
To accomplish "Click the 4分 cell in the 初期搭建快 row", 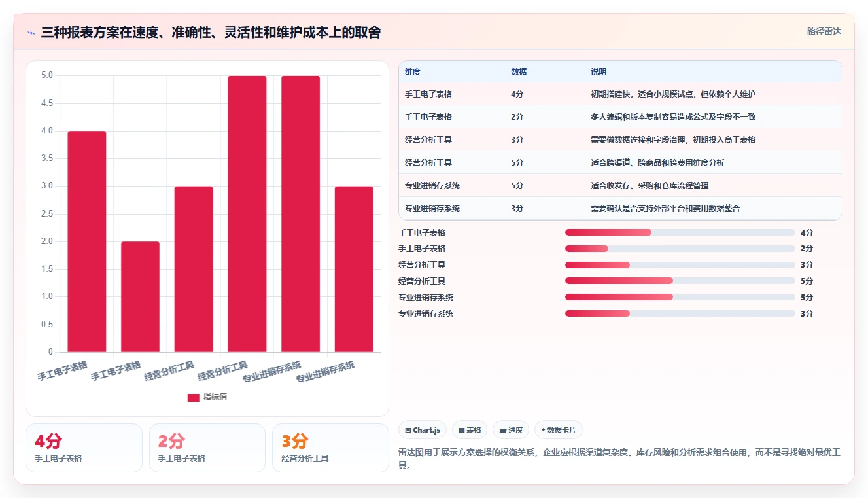I will pyautogui.click(x=517, y=94).
